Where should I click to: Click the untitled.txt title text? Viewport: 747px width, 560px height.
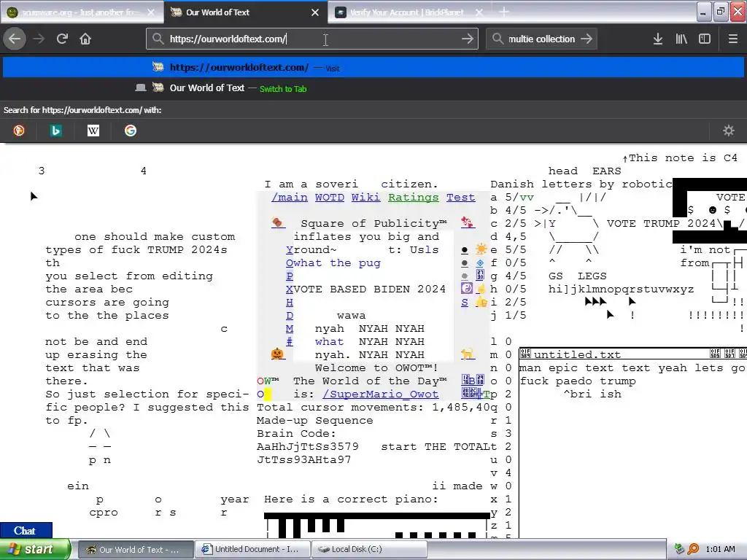577,354
